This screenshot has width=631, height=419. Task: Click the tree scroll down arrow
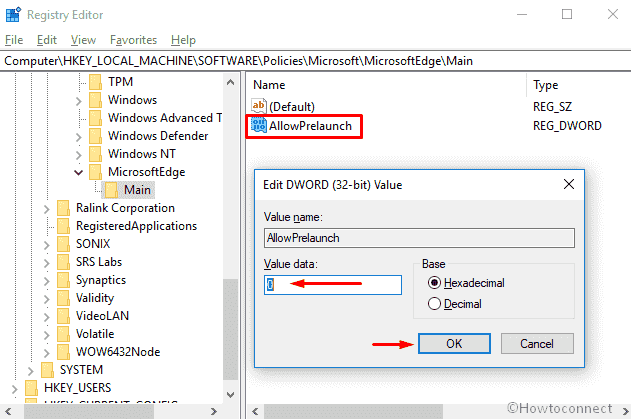click(231, 394)
